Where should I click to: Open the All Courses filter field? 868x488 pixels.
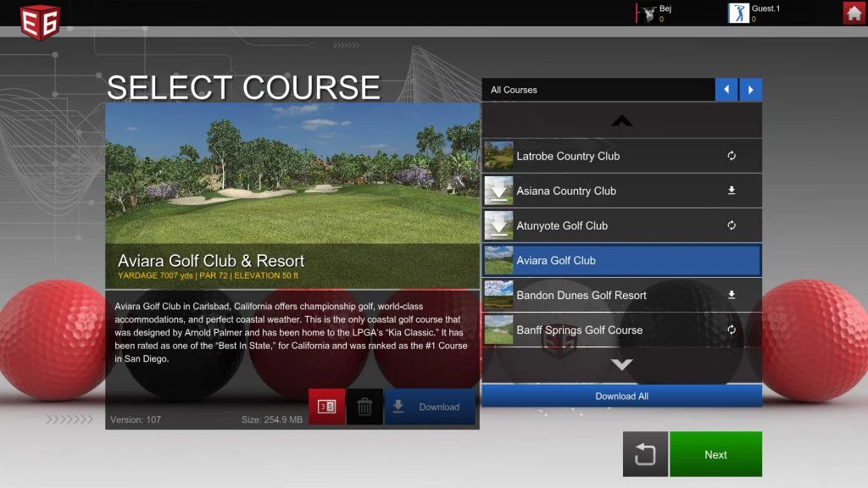click(x=598, y=90)
